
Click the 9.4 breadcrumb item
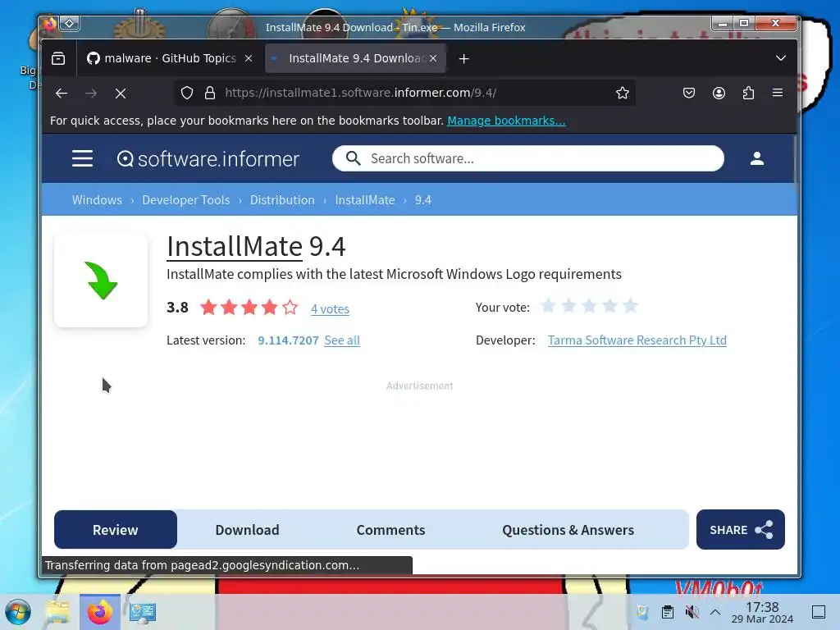point(423,200)
